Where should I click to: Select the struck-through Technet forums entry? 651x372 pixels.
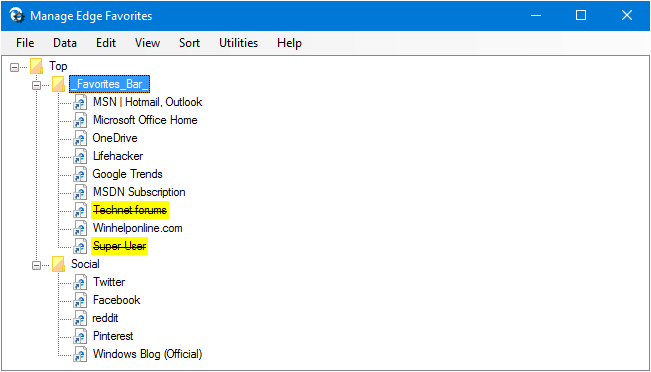130,210
